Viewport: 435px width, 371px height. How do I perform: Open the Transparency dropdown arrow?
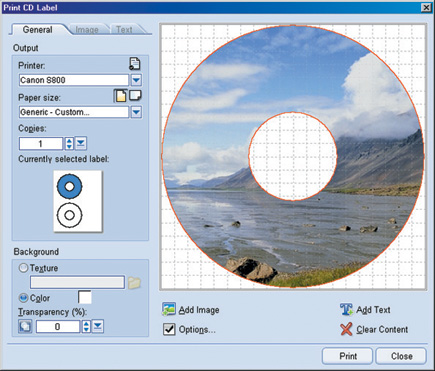click(98, 326)
